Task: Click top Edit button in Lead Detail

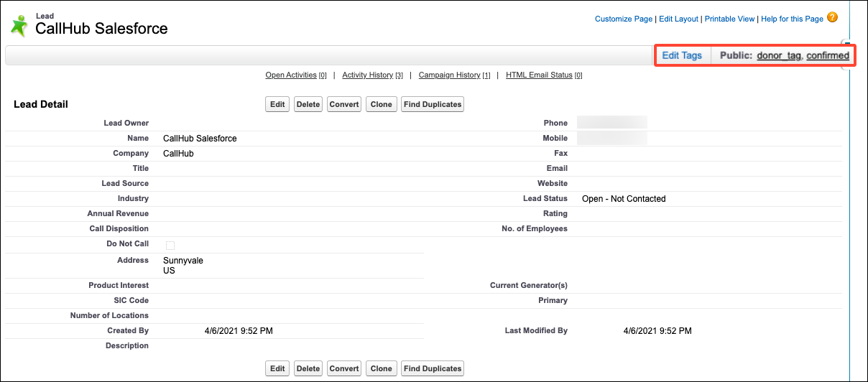Action: tap(277, 104)
